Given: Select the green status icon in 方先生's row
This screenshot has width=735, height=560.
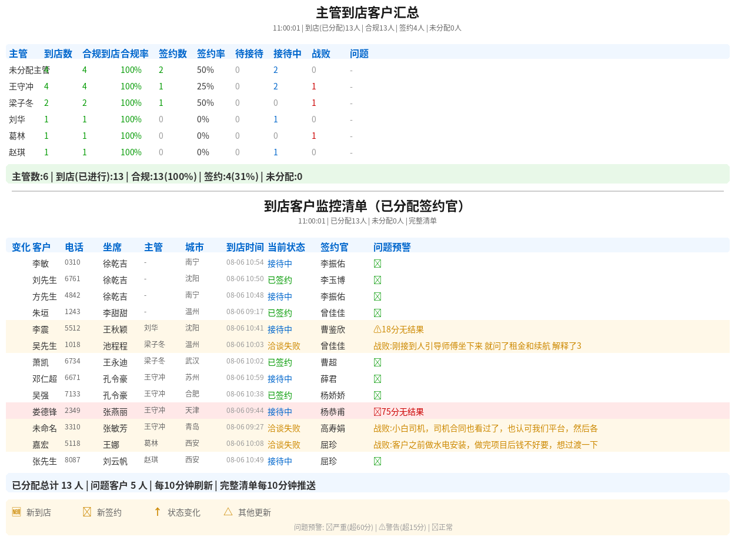Looking at the screenshot, I should 377,296.
